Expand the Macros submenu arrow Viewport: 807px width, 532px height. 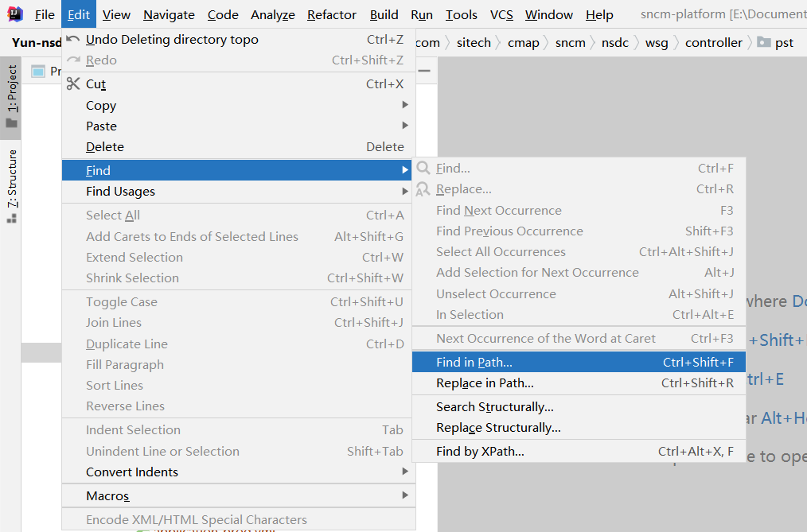[x=405, y=495]
